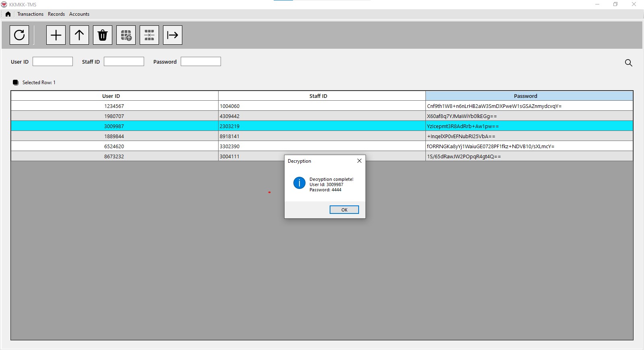The image size is (644, 350).
Task: Close the Decryption dialog with X
Action: 359,161
